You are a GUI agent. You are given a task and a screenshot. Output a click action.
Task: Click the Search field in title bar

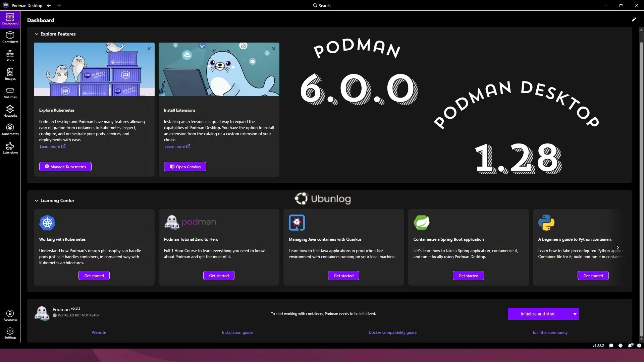[322, 5]
